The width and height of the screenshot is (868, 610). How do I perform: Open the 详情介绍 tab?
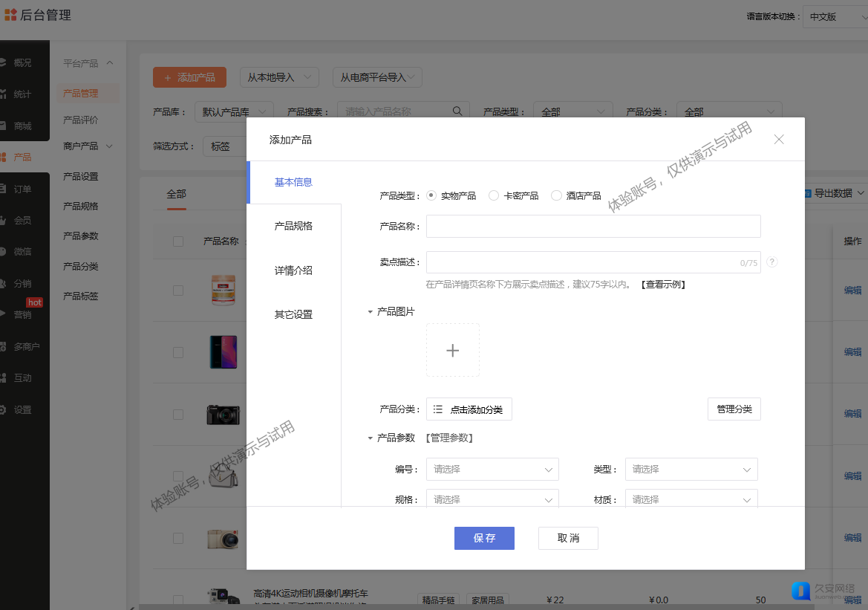pos(293,270)
